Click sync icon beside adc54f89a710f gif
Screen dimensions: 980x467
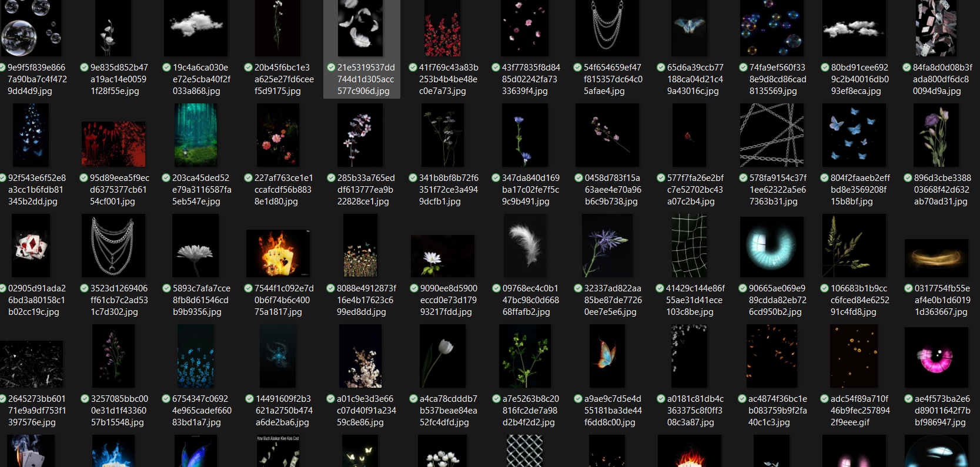tap(825, 399)
